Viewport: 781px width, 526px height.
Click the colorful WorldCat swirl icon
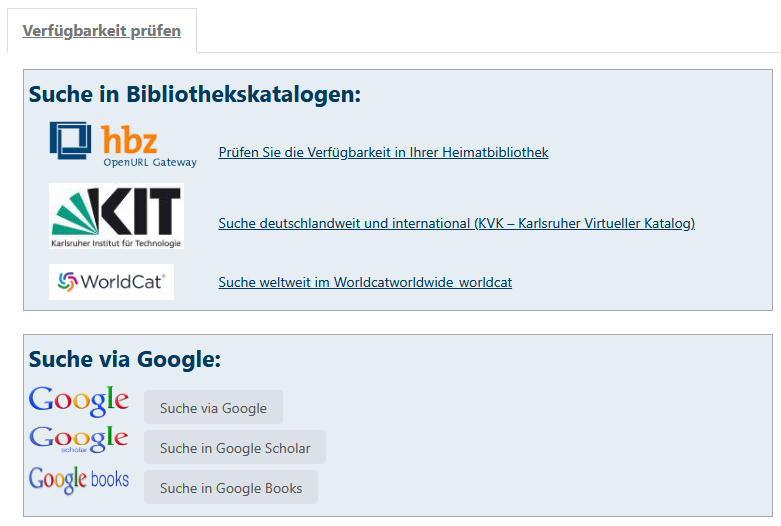coord(67,282)
